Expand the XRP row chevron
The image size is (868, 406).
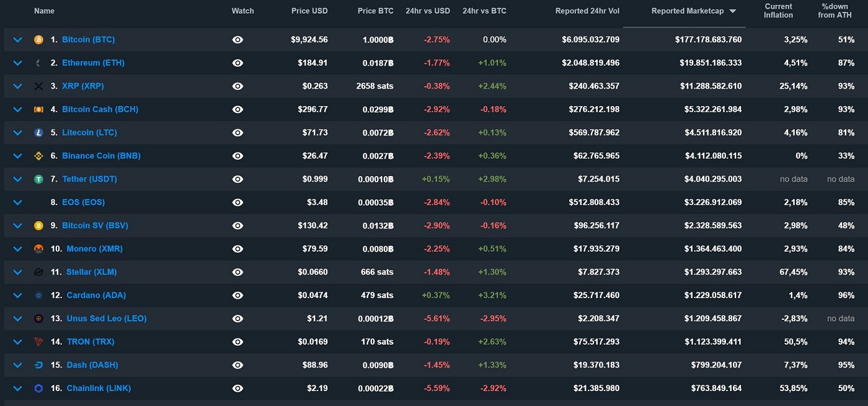(17, 86)
